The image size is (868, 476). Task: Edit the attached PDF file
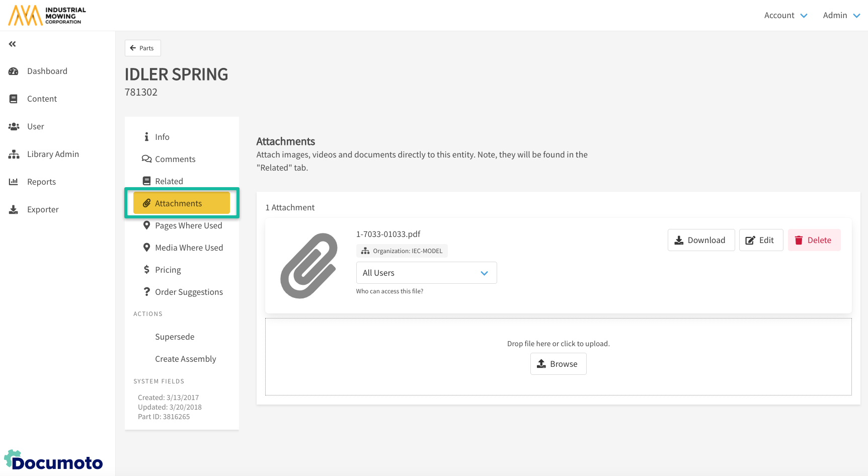click(x=760, y=241)
